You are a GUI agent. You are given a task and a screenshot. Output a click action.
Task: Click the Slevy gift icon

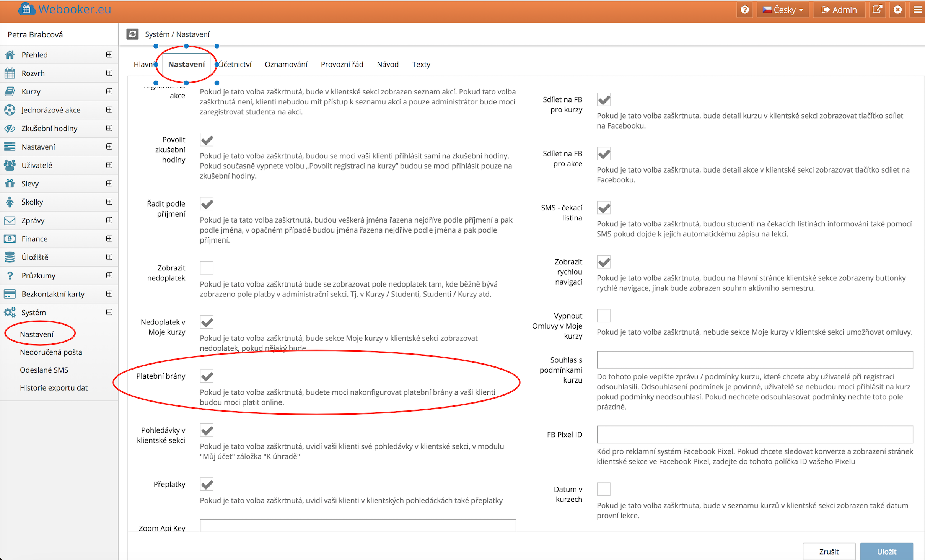(x=10, y=184)
